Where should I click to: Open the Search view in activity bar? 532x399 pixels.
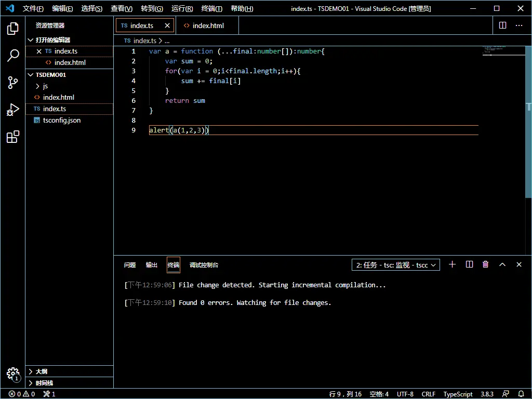12,55
